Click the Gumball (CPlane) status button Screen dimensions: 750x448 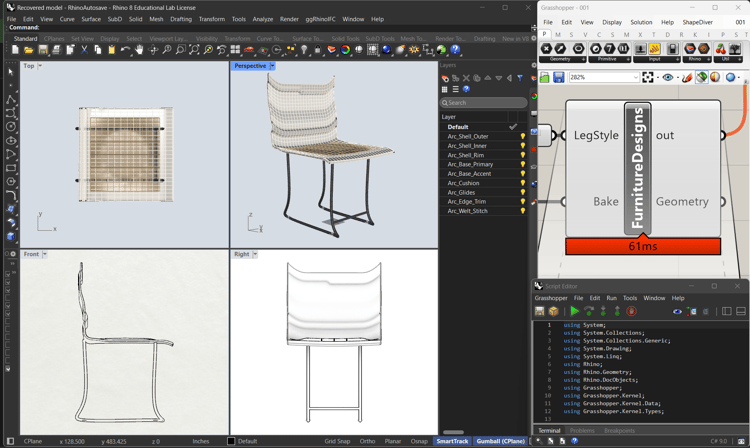point(500,441)
